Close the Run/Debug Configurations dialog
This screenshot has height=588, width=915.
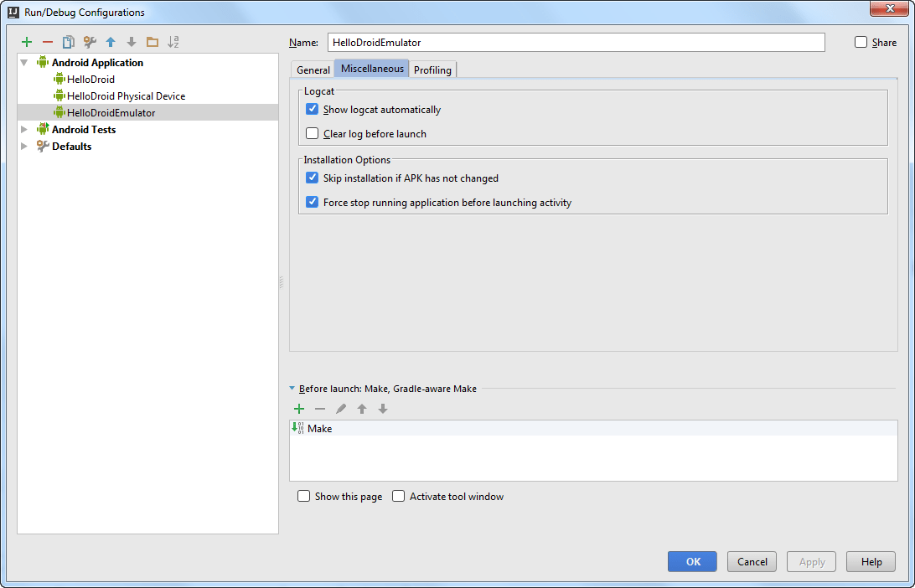[890, 8]
